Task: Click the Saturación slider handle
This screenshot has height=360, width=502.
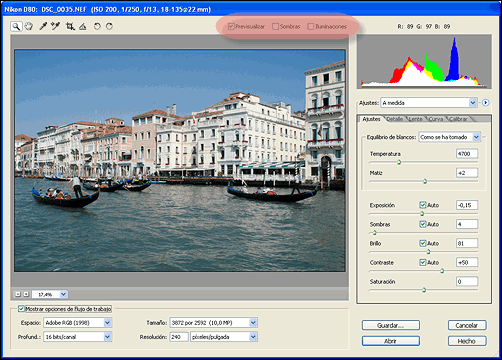Action: point(424,290)
